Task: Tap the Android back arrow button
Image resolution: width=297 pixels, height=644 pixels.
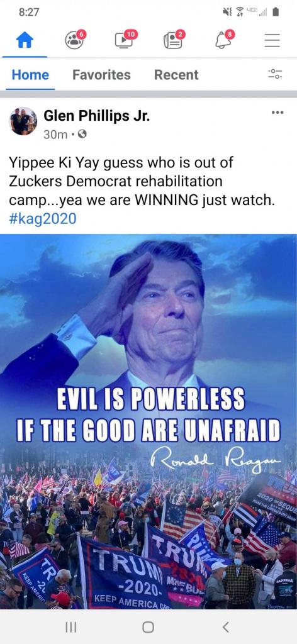Action: coord(225,627)
